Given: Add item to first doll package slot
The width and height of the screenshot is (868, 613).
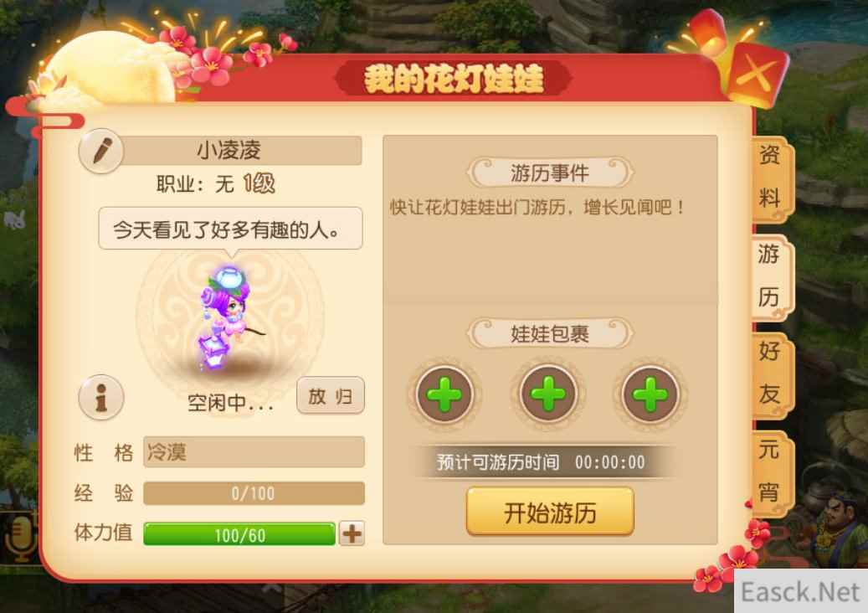Looking at the screenshot, I should click(444, 394).
